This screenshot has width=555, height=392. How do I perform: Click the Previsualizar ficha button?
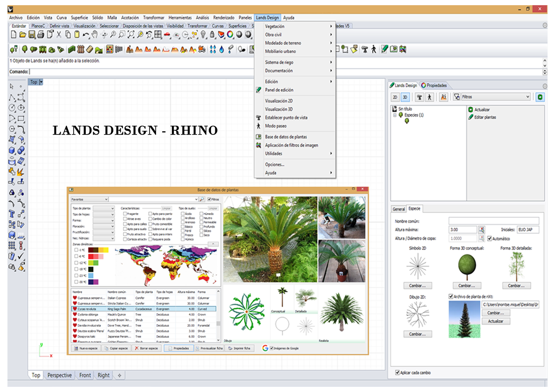tap(209, 348)
